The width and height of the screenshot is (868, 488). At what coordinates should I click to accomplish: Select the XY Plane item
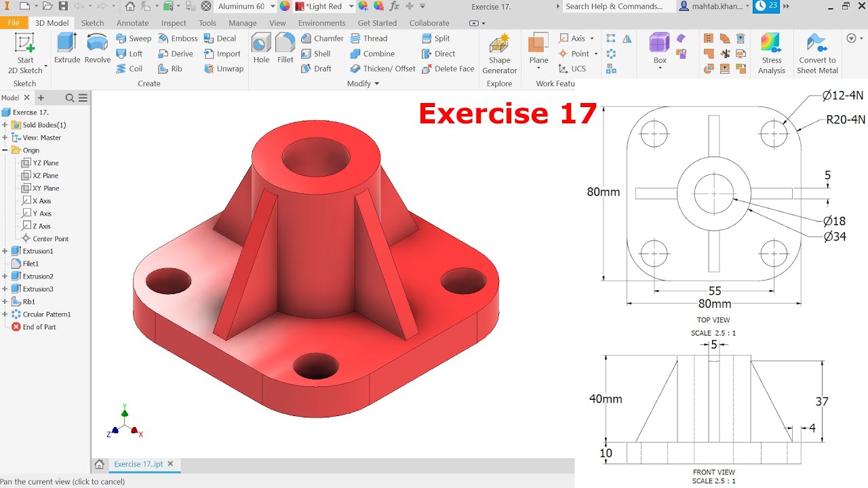pyautogui.click(x=41, y=188)
